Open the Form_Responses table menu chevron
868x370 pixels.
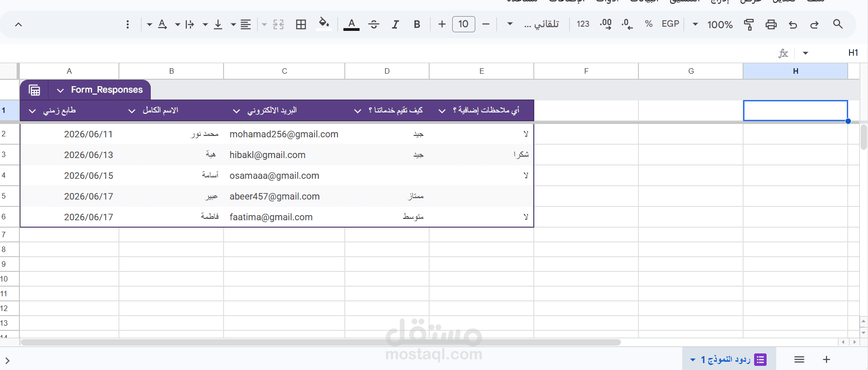tap(60, 90)
